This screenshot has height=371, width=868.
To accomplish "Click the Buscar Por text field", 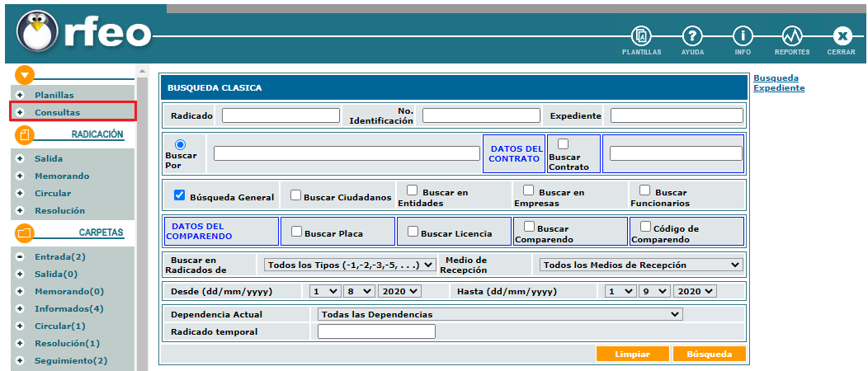I will (347, 153).
